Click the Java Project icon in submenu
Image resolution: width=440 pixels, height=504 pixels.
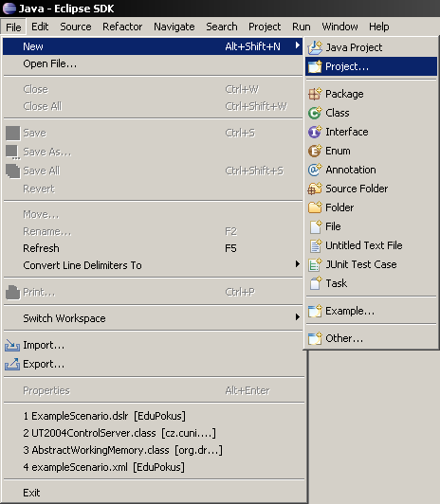pyautogui.click(x=315, y=47)
